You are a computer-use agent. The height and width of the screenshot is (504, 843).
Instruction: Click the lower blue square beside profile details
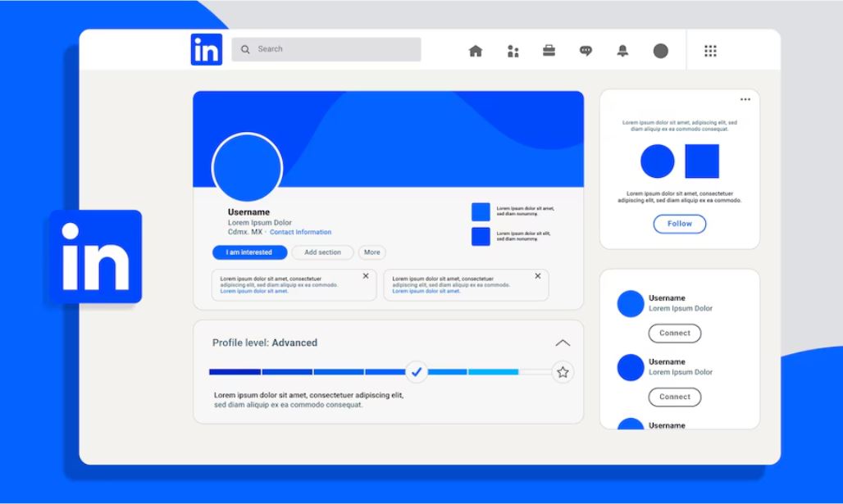[481, 236]
